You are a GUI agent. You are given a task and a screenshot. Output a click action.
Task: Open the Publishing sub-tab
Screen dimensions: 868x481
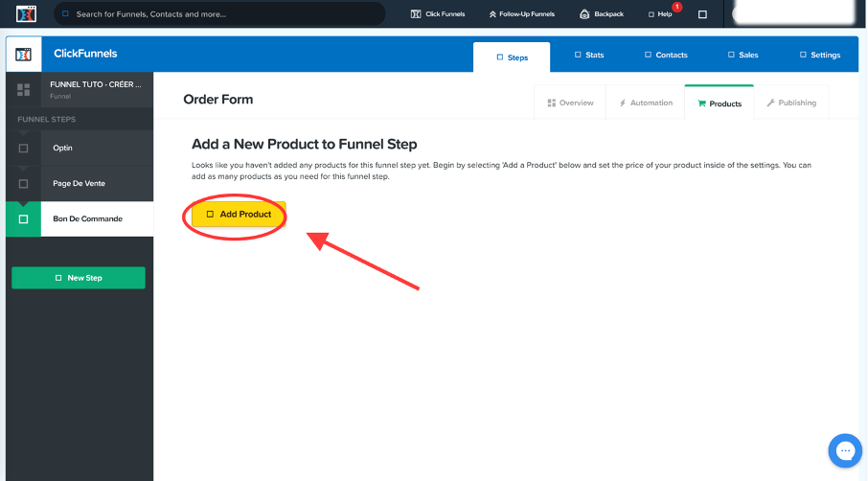pos(791,103)
